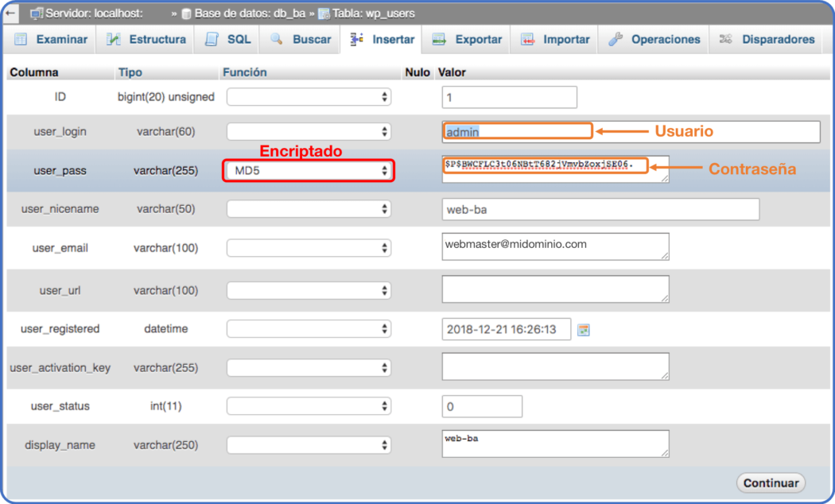The image size is (835, 504).
Task: Click the Operaciones wrench icon
Action: pyautogui.click(x=616, y=39)
